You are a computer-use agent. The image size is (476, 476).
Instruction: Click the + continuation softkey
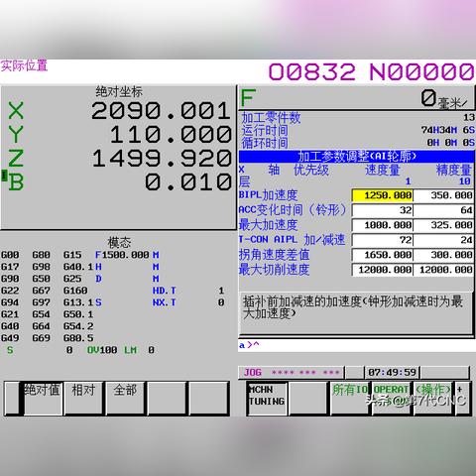pos(462,399)
